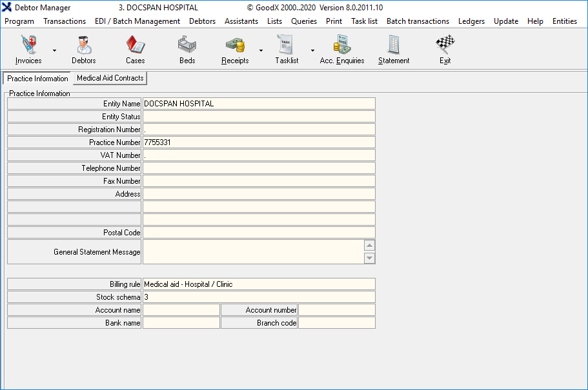Click the Debtors toolbar icon
This screenshot has height=390, width=588.
click(x=84, y=50)
